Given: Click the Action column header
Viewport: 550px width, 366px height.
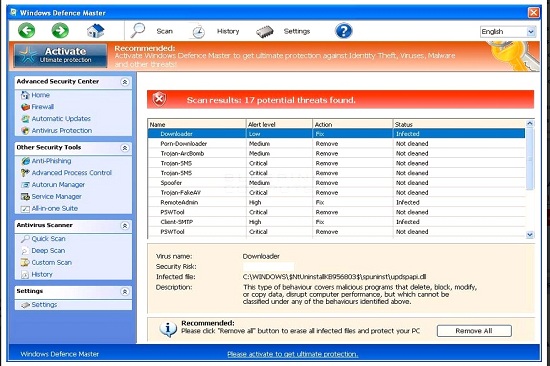Looking at the screenshot, I should pos(353,124).
